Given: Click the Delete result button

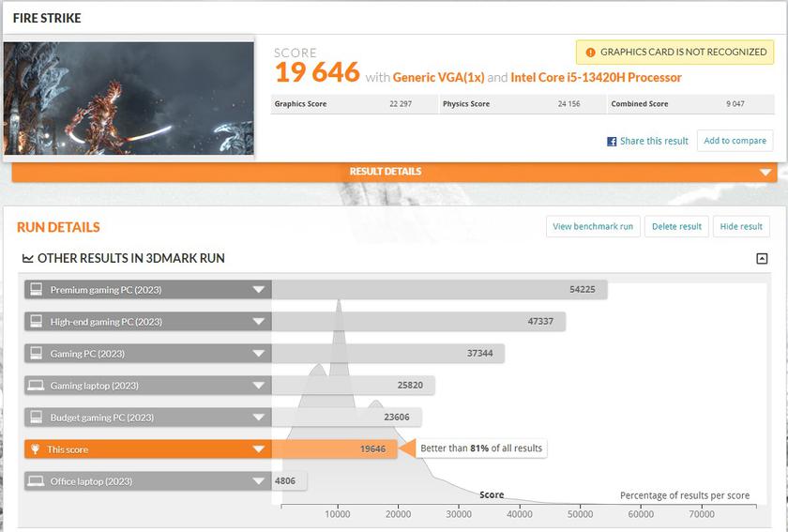Looking at the screenshot, I should 676,226.
